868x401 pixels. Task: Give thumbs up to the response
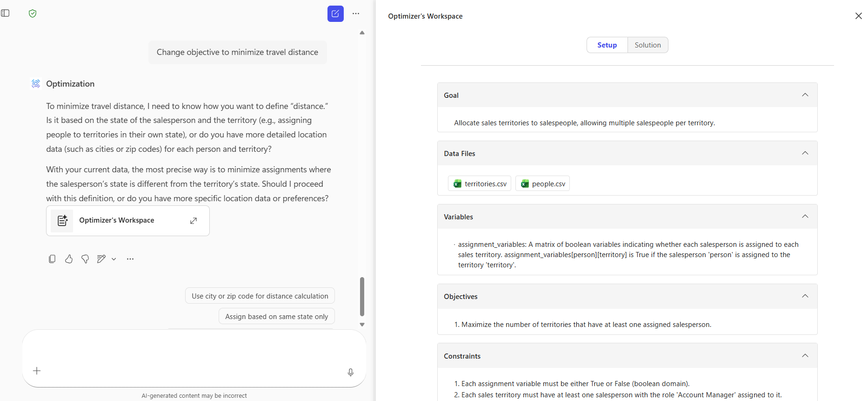[69, 259]
